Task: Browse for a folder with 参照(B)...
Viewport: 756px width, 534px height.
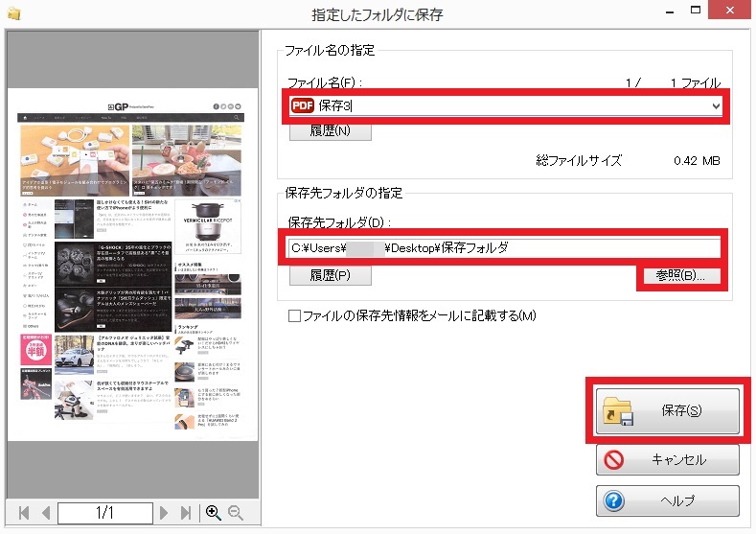Action: tap(681, 275)
